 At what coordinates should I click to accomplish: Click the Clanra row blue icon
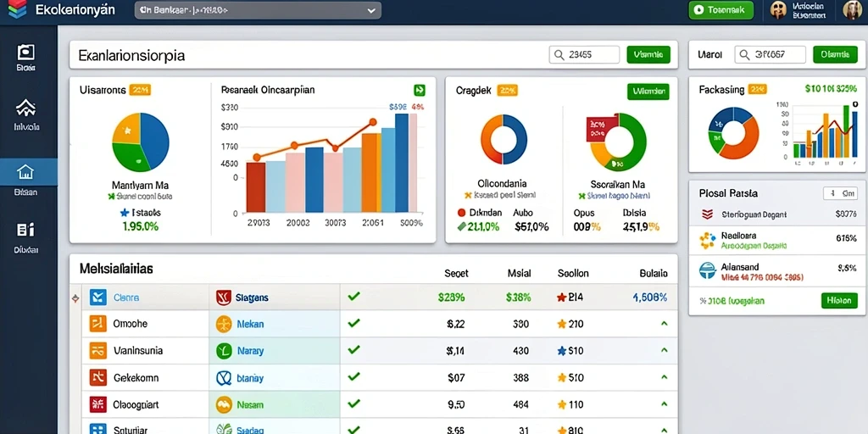click(98, 298)
